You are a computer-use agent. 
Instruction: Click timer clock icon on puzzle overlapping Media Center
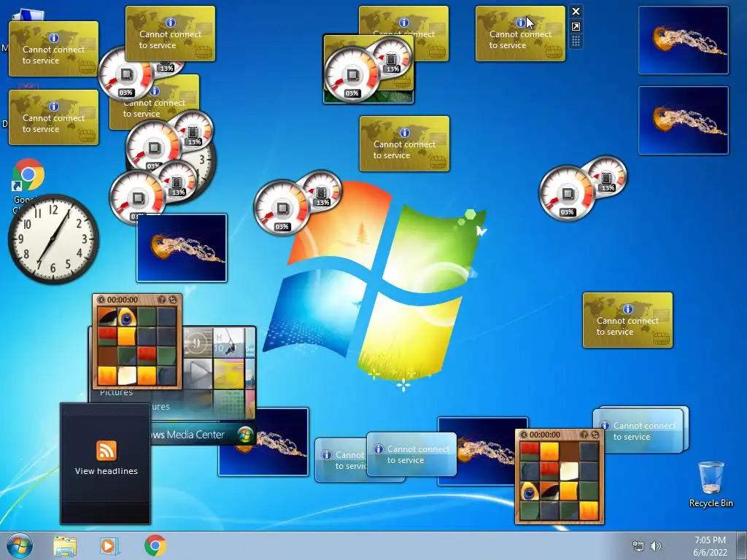point(101,300)
